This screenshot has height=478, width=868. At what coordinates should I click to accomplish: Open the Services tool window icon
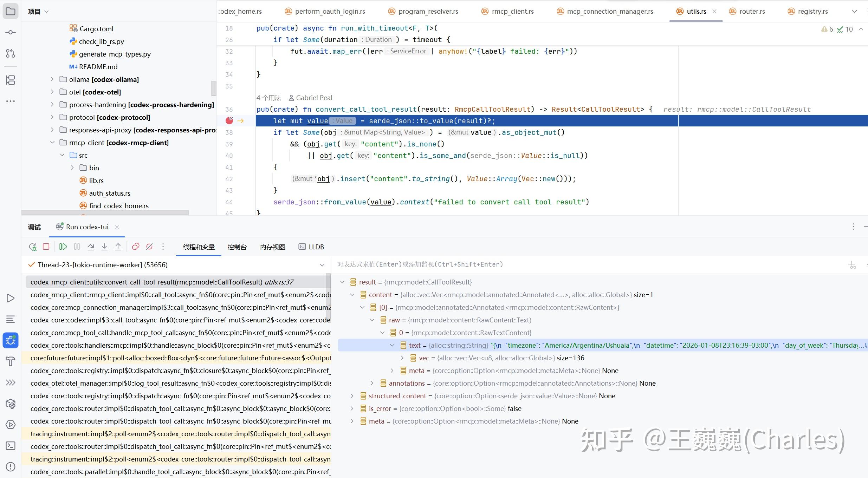(11, 425)
